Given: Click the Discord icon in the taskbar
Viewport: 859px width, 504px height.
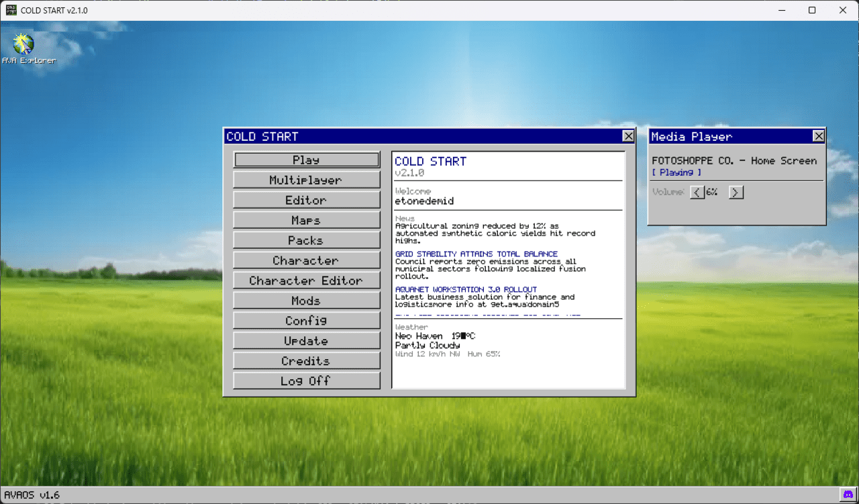Looking at the screenshot, I should tap(848, 495).
